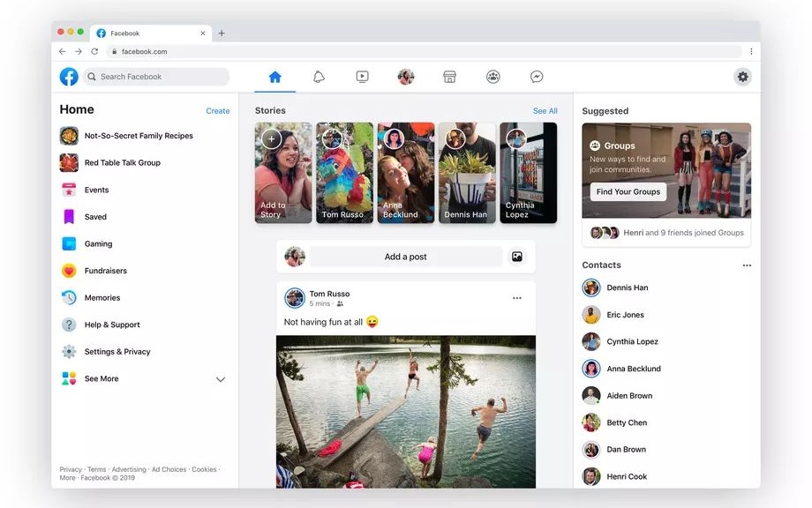Open Add to Story card
Screen dimensions: 812x508
pos(283,173)
